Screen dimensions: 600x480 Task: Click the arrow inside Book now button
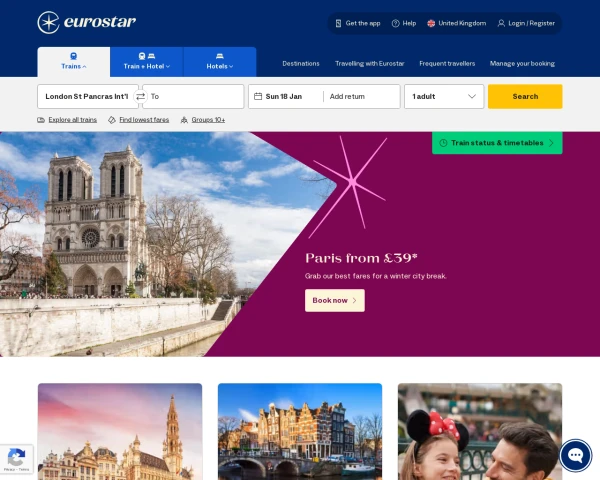[354, 300]
